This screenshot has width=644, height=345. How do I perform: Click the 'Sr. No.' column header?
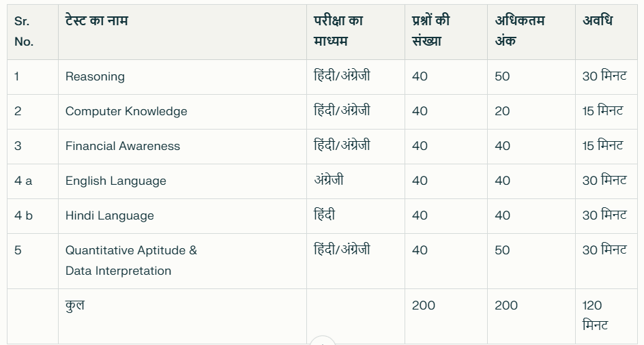point(23,31)
